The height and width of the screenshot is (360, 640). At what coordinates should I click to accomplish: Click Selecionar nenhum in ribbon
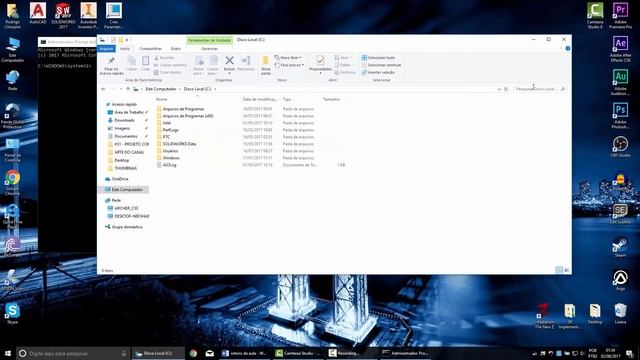pyautogui.click(x=381, y=65)
